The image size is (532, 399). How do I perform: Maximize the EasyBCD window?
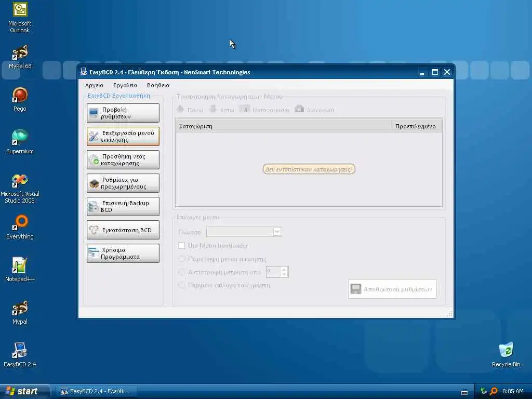tap(435, 72)
